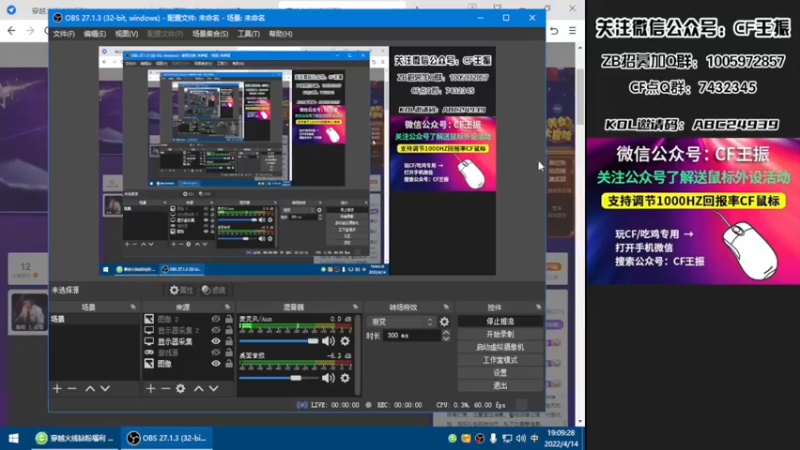Open the 文件(F) menu in OBS
Image resolution: width=800 pixels, height=450 pixels.
point(64,34)
